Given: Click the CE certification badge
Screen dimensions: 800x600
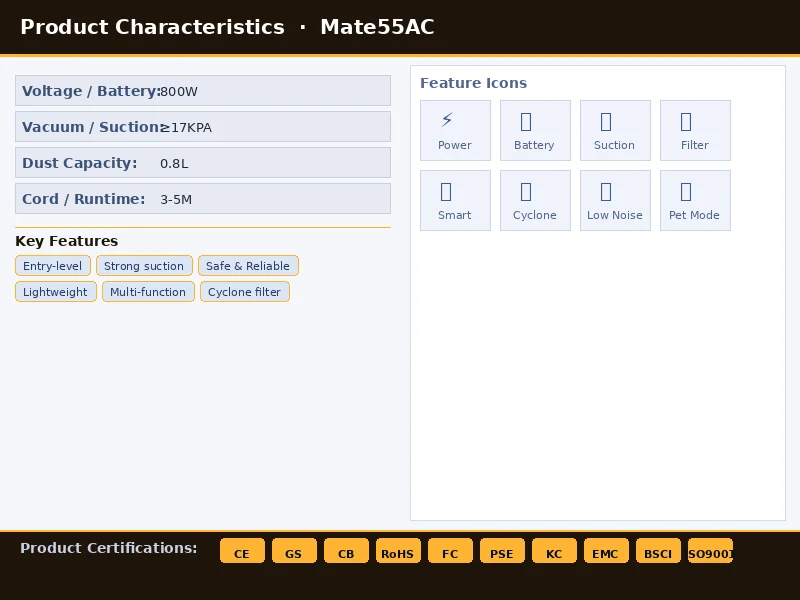Looking at the screenshot, I should (242, 551).
